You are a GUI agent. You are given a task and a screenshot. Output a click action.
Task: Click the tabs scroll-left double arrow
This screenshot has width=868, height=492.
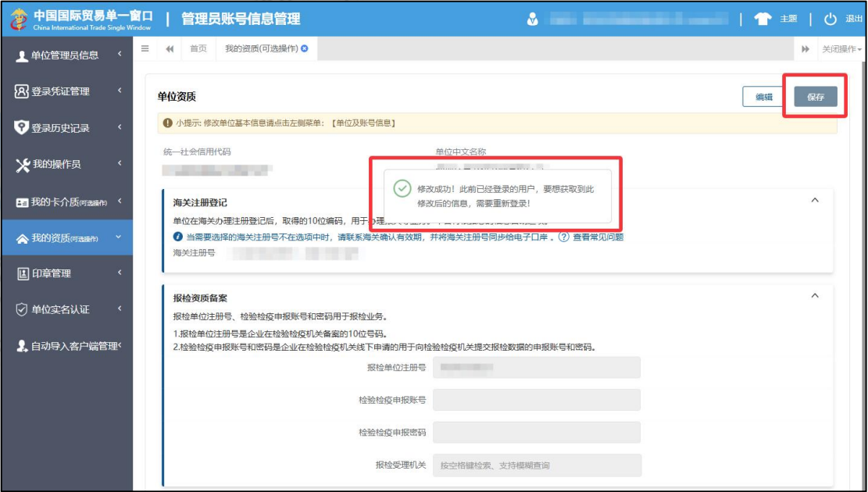[x=170, y=48]
